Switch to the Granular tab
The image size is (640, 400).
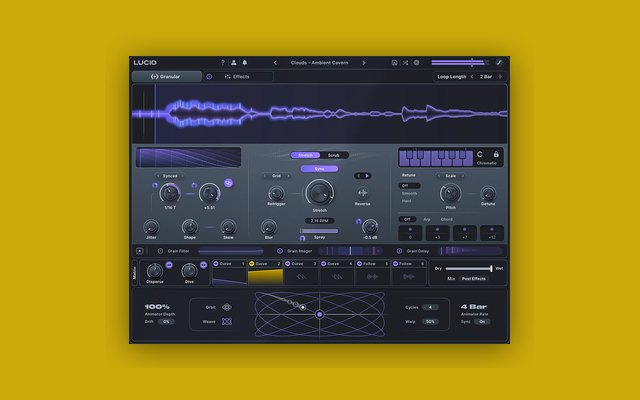[167, 77]
